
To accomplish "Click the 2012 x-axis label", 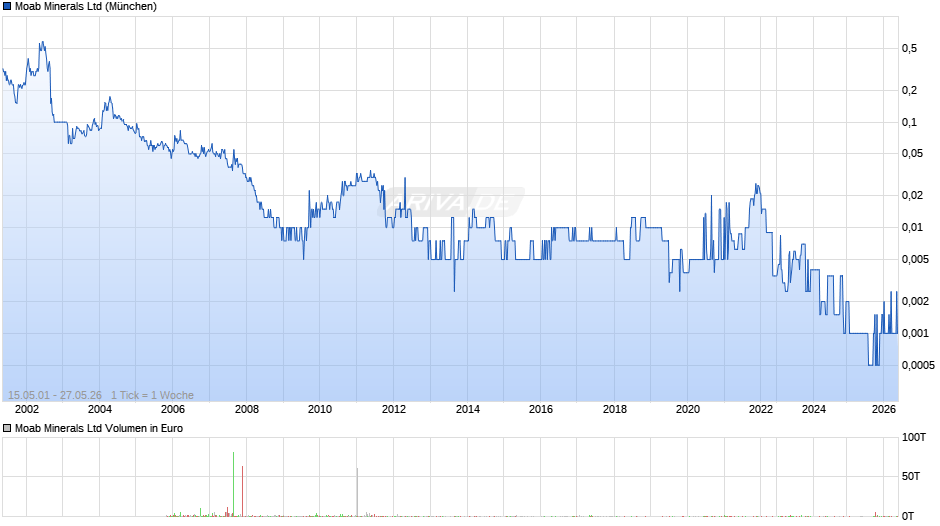I will pos(393,409).
